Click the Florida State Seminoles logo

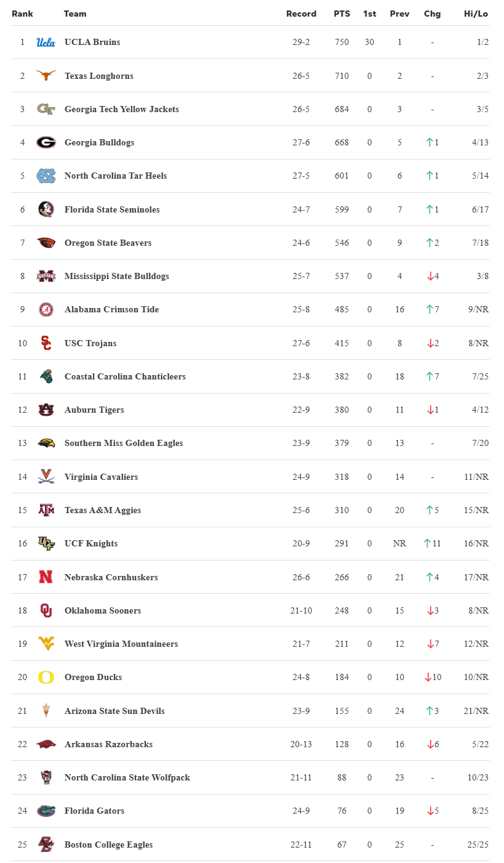tap(46, 209)
